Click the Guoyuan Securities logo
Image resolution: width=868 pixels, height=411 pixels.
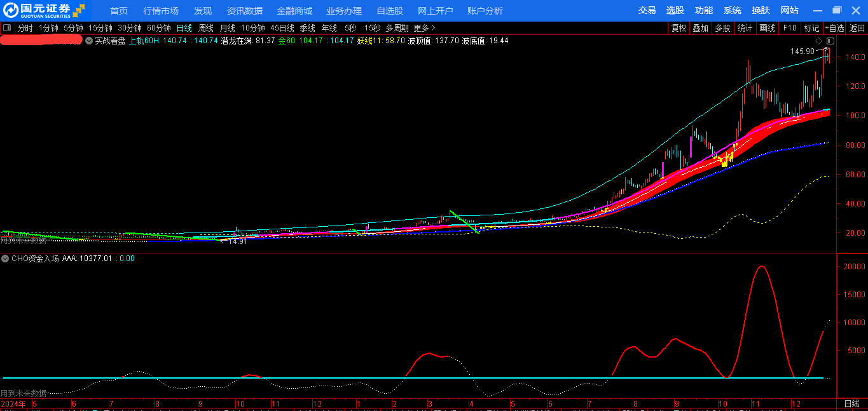44,10
